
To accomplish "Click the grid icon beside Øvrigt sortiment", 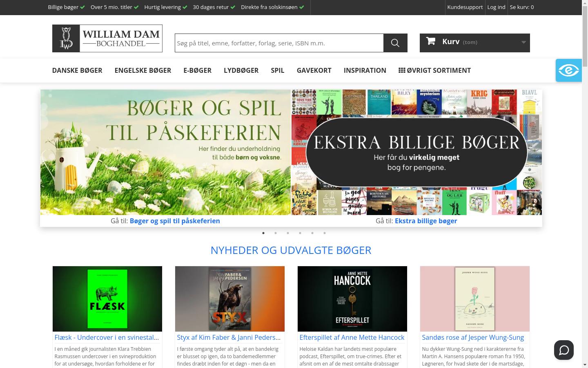I will (x=402, y=70).
